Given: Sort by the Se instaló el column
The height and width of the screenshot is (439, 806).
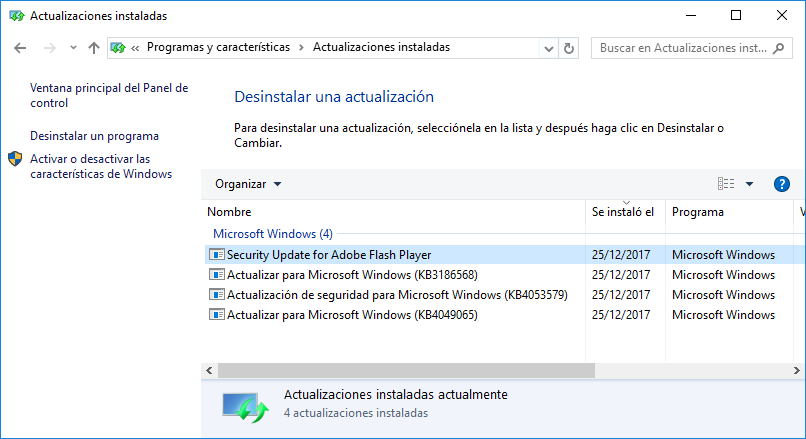Looking at the screenshot, I should (x=625, y=212).
